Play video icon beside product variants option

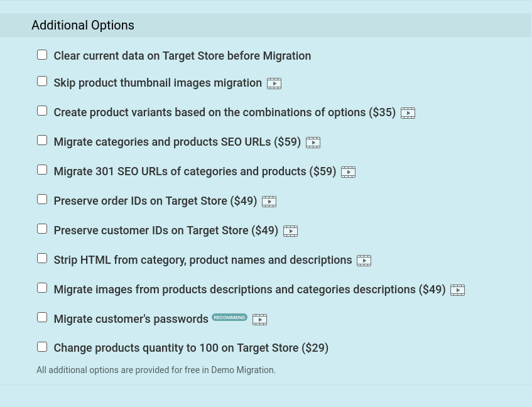408,113
